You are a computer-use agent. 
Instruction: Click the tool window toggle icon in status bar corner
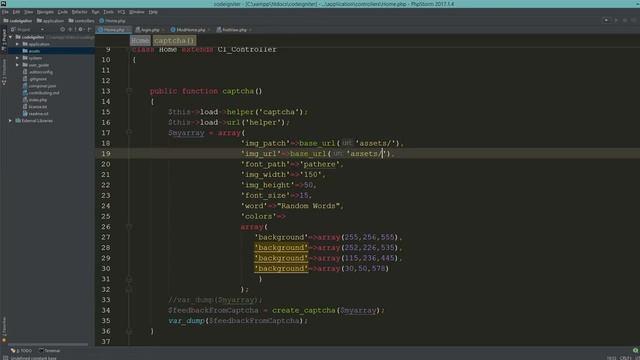[x=5, y=358]
